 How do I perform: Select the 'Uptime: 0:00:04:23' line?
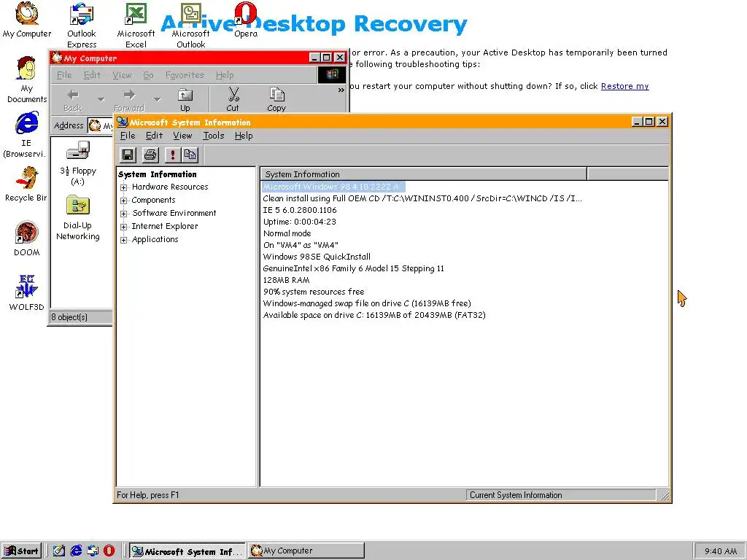(x=299, y=222)
